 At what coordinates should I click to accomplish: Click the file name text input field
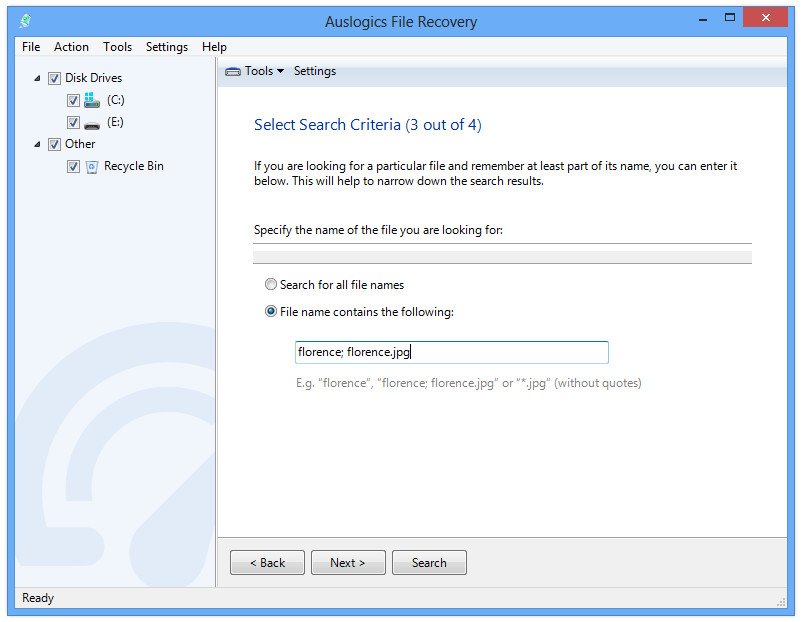click(452, 352)
